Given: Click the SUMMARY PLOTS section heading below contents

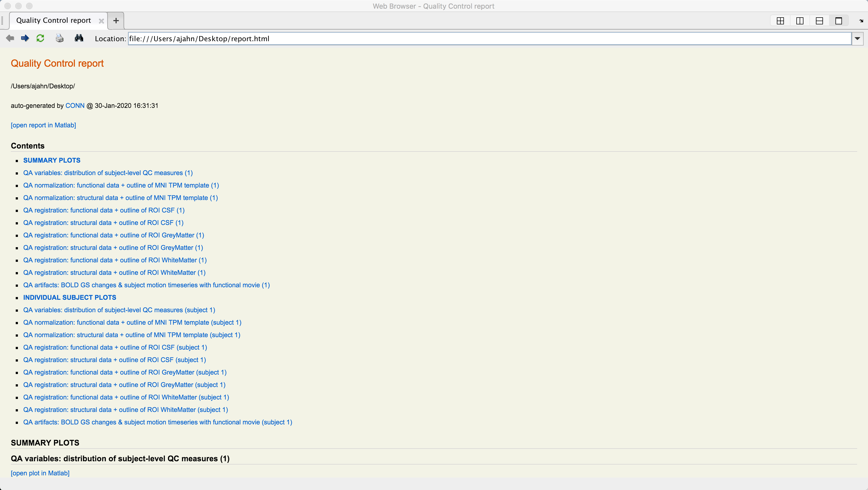Looking at the screenshot, I should pos(45,443).
